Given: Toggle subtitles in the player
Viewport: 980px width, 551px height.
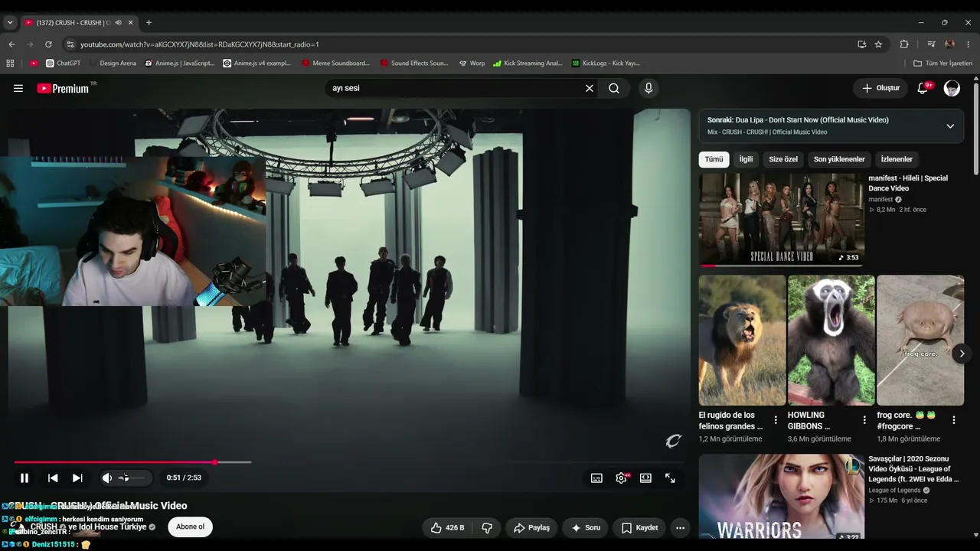Looking at the screenshot, I should (596, 478).
